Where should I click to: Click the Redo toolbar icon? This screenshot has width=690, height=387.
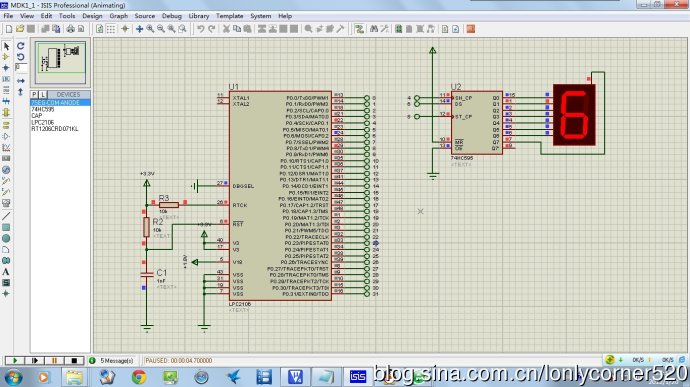click(212, 29)
